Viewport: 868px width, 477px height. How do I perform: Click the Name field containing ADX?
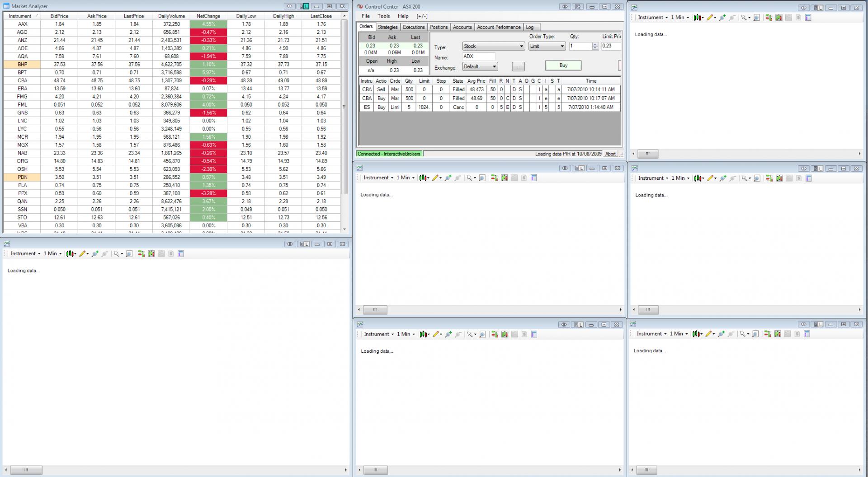point(479,56)
